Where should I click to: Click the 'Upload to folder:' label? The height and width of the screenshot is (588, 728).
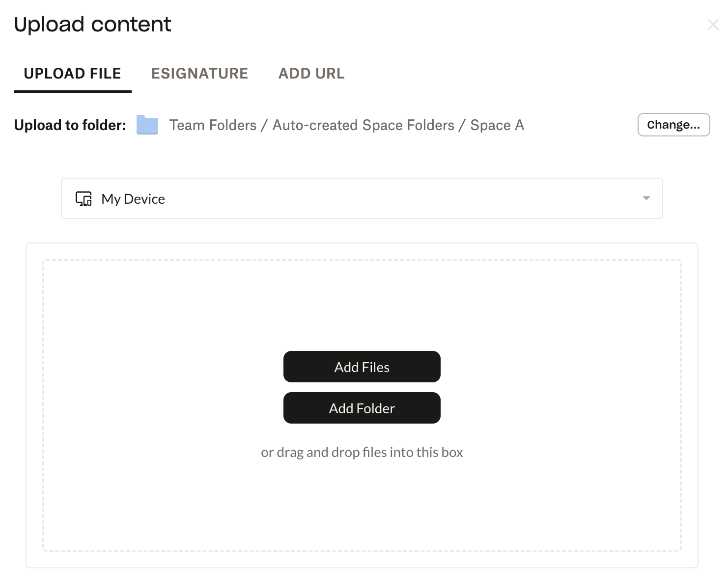pos(70,125)
